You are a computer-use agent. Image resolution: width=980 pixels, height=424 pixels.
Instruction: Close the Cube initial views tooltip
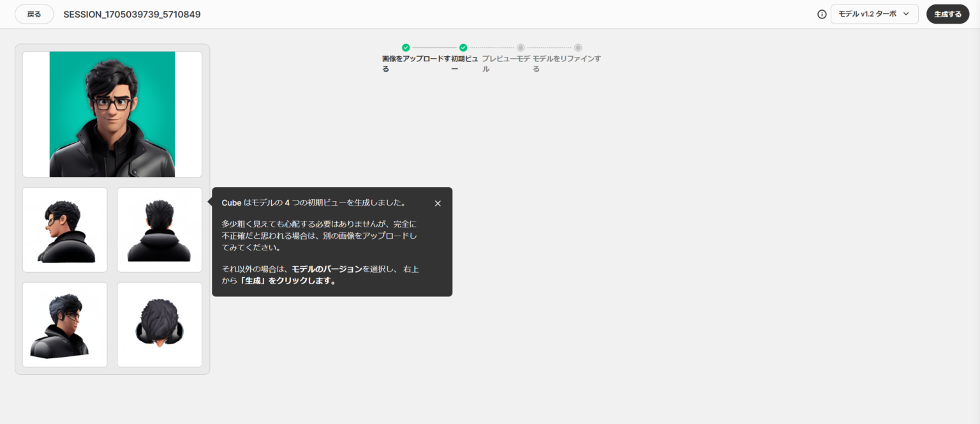[x=438, y=203]
